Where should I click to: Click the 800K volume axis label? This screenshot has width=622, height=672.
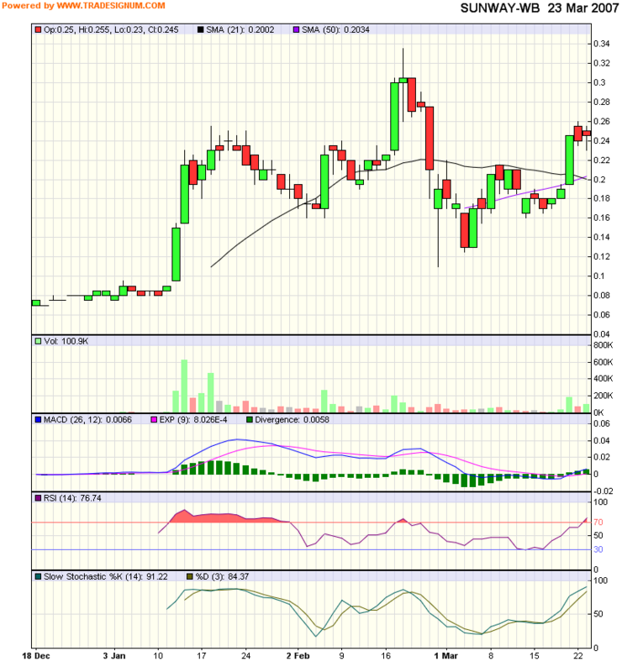[x=604, y=345]
